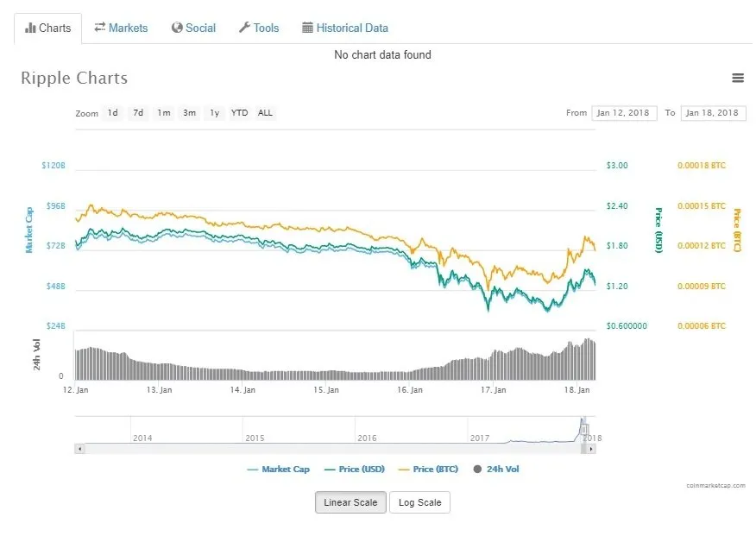Toggle 24h Vol series in legend
The height and width of the screenshot is (536, 756).
(496, 469)
